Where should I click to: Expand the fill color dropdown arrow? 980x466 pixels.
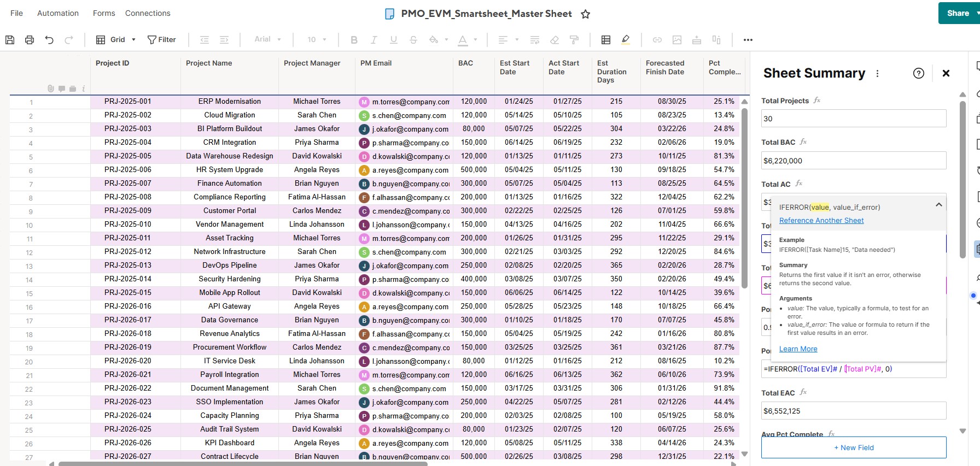tap(446, 39)
